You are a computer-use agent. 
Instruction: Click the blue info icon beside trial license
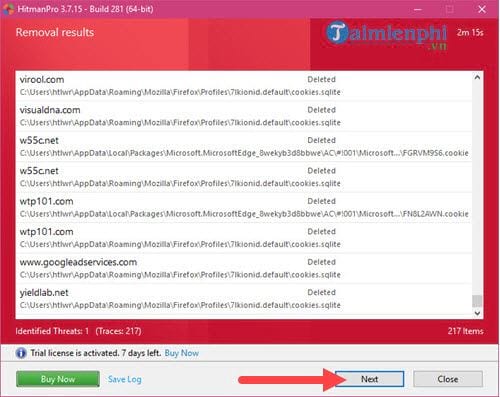21,353
